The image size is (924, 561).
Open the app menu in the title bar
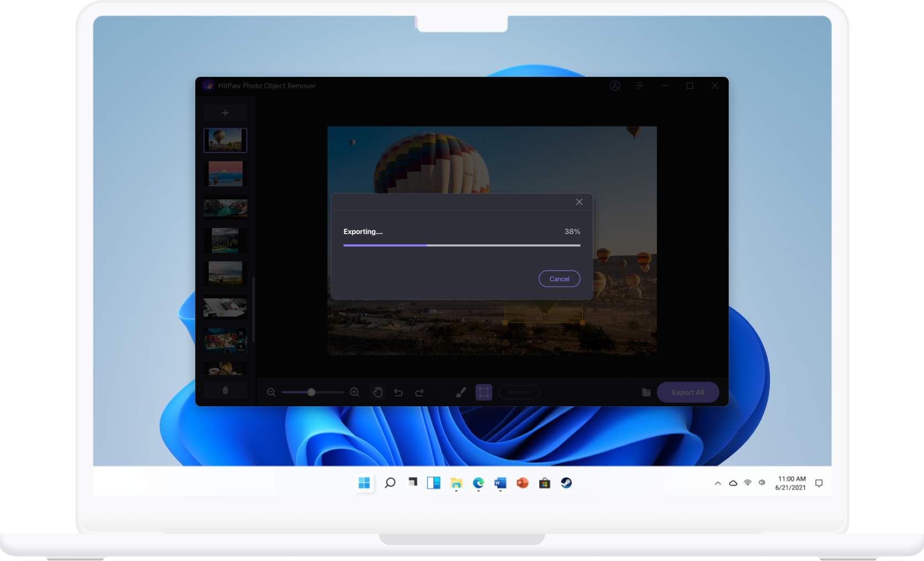(x=639, y=86)
